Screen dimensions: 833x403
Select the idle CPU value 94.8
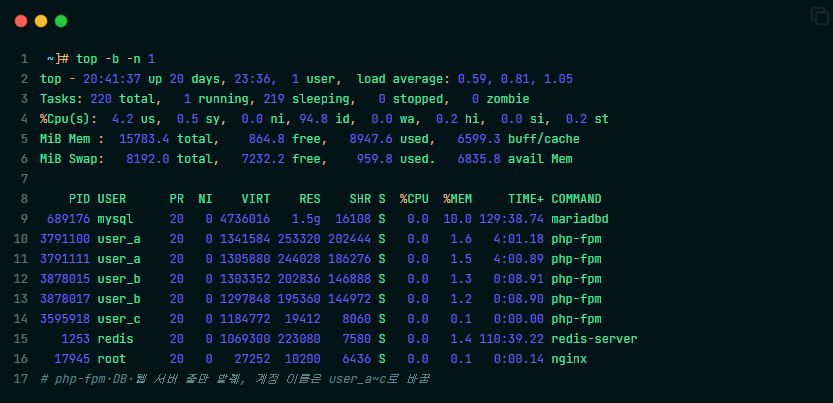(313, 119)
